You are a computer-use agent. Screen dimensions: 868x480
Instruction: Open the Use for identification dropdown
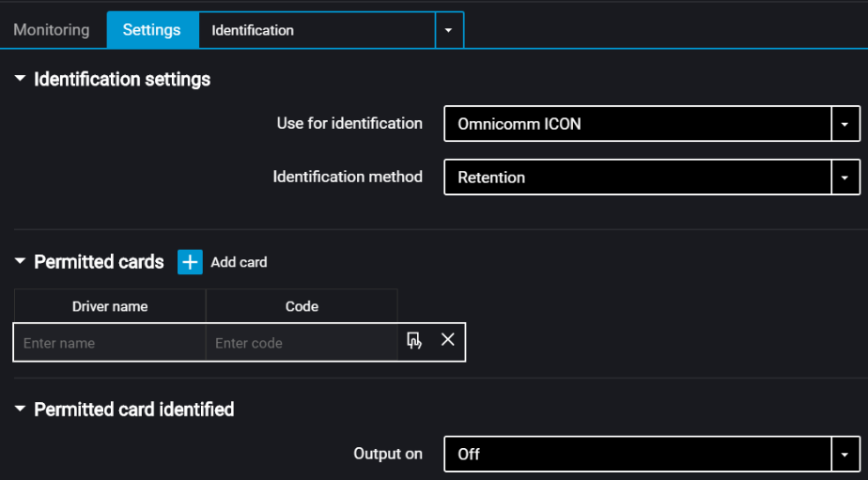click(845, 124)
